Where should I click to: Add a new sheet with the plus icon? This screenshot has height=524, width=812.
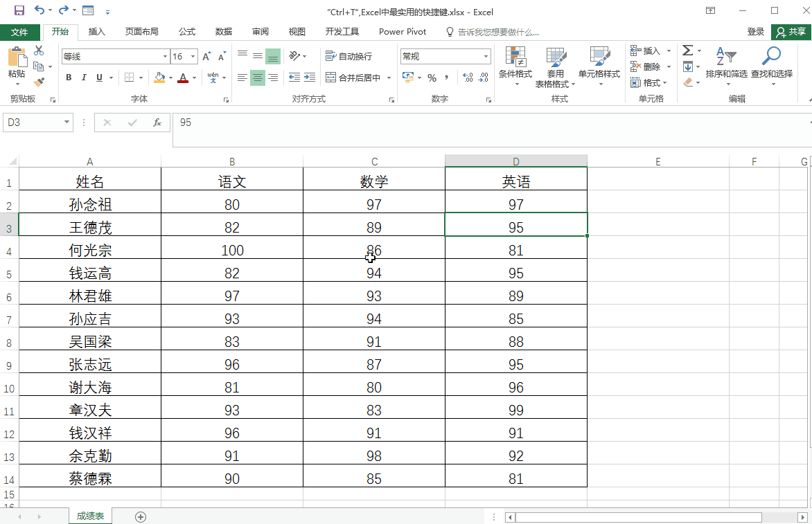tap(141, 517)
